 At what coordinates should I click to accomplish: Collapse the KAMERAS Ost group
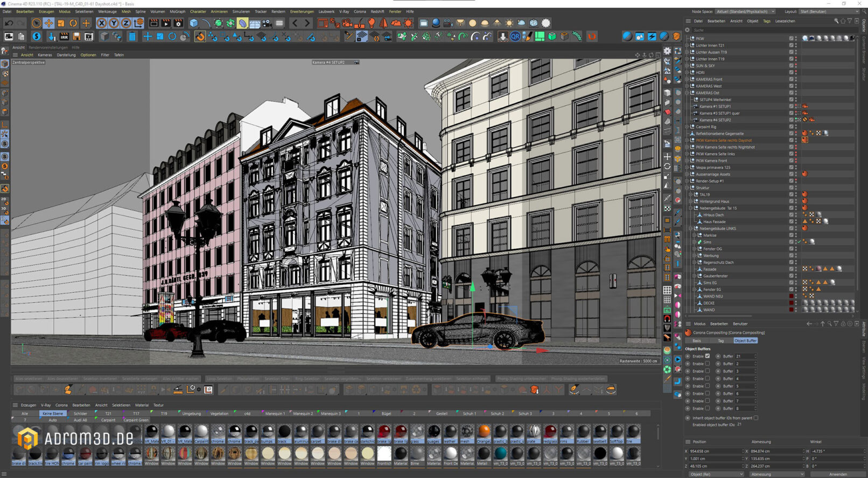click(687, 93)
